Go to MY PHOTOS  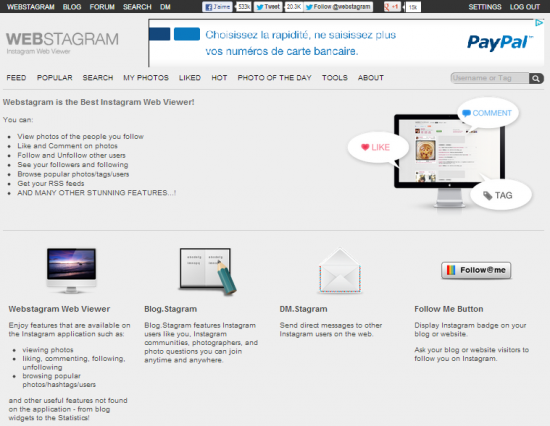coord(146,78)
